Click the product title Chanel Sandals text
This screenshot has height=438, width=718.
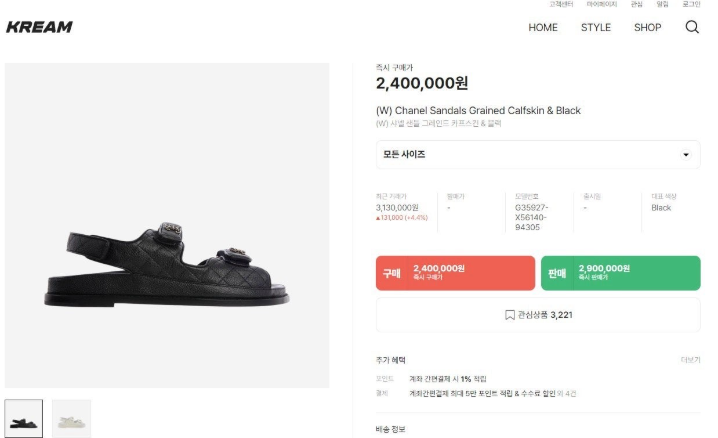point(478,110)
